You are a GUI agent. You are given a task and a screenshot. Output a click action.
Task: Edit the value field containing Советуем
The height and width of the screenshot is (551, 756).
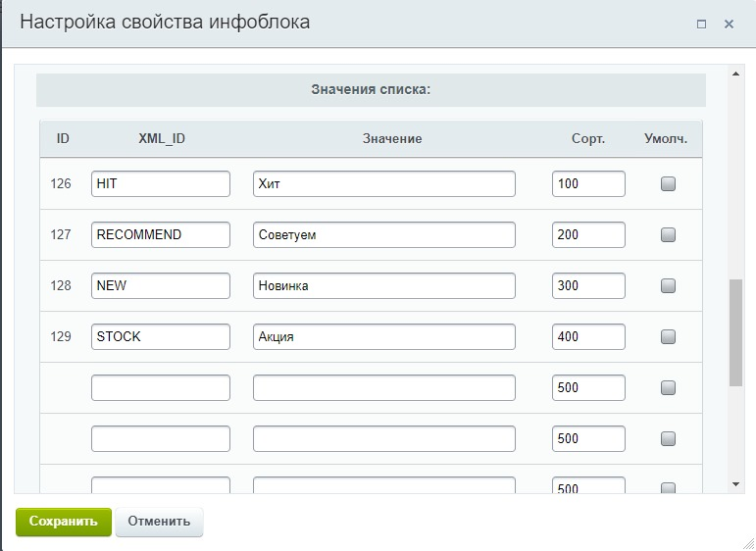point(383,234)
